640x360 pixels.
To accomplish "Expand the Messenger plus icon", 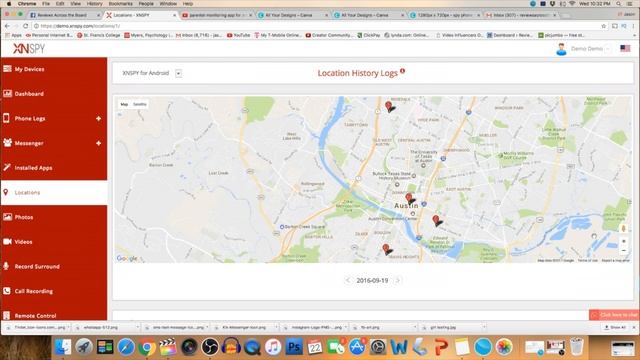I will pyautogui.click(x=98, y=143).
